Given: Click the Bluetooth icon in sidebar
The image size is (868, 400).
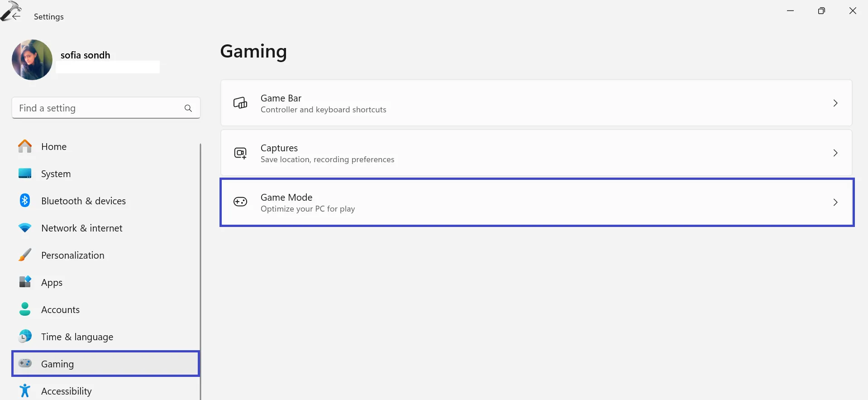Looking at the screenshot, I should (25, 200).
